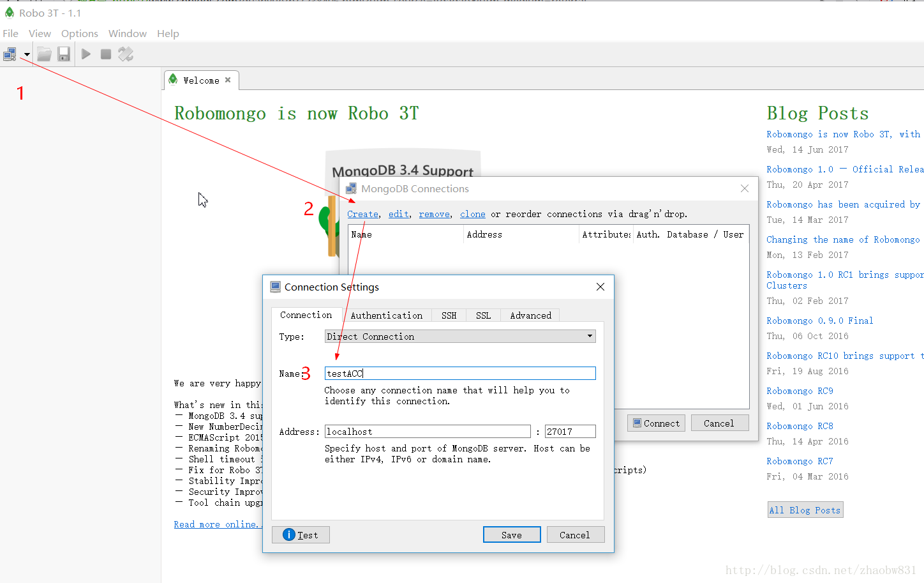Image resolution: width=924 pixels, height=583 pixels.
Task: Open the Read more online link
Action: click(218, 524)
